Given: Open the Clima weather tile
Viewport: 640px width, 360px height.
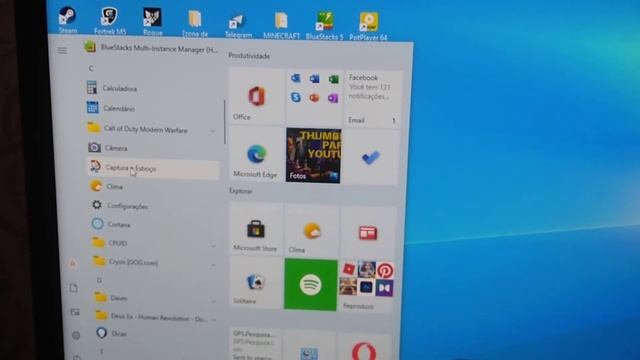Looking at the screenshot, I should coord(311,231).
